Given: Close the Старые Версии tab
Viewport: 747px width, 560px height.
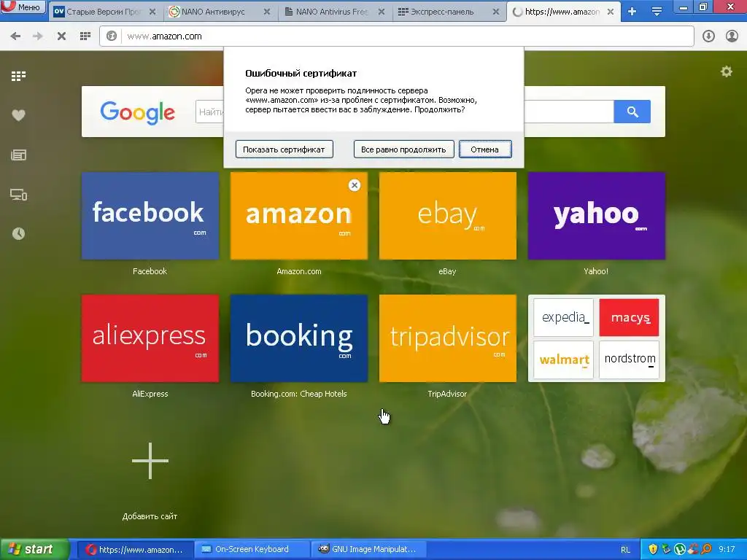Looking at the screenshot, I should coord(152,12).
